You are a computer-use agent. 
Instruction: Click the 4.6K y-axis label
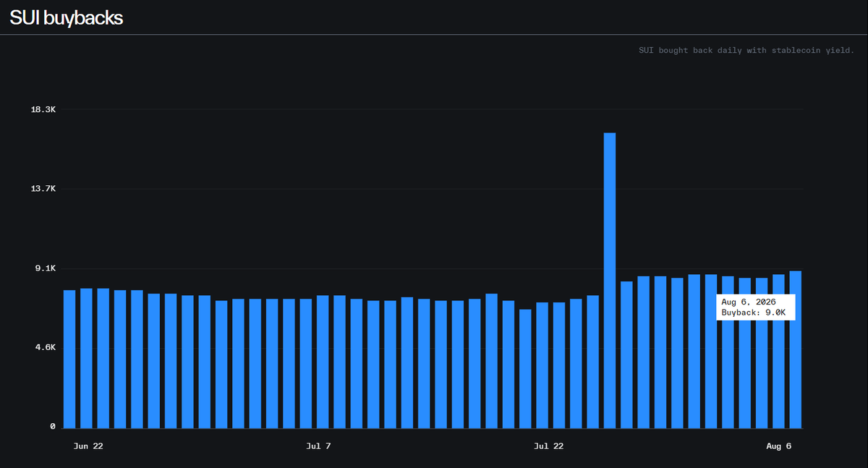pos(46,348)
